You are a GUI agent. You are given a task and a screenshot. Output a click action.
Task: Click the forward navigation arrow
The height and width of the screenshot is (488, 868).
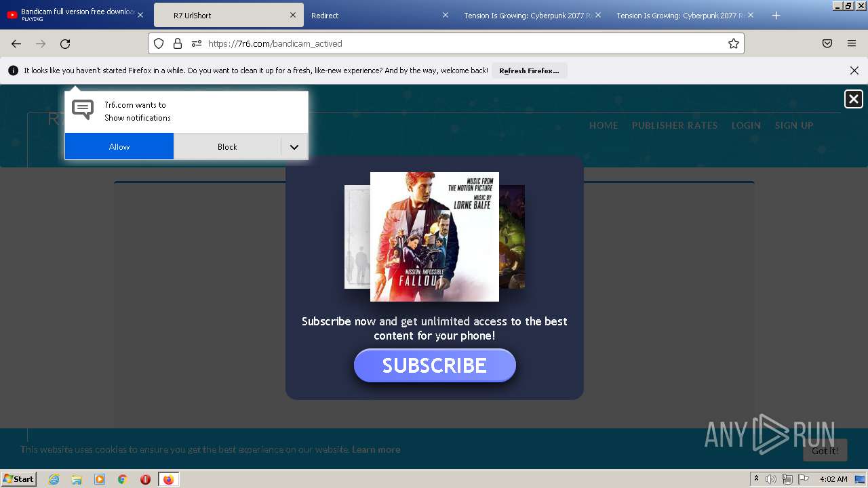point(41,43)
